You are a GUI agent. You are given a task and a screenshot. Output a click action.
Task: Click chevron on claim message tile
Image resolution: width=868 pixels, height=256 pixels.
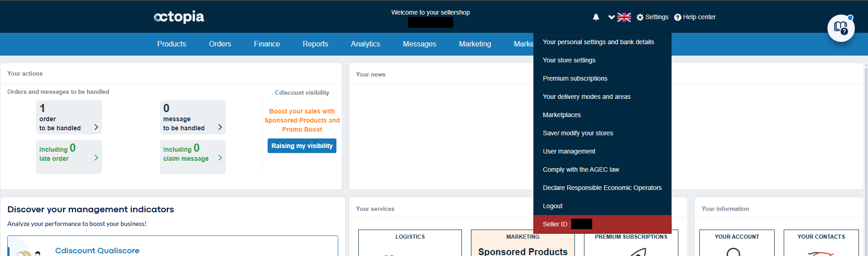pyautogui.click(x=220, y=158)
